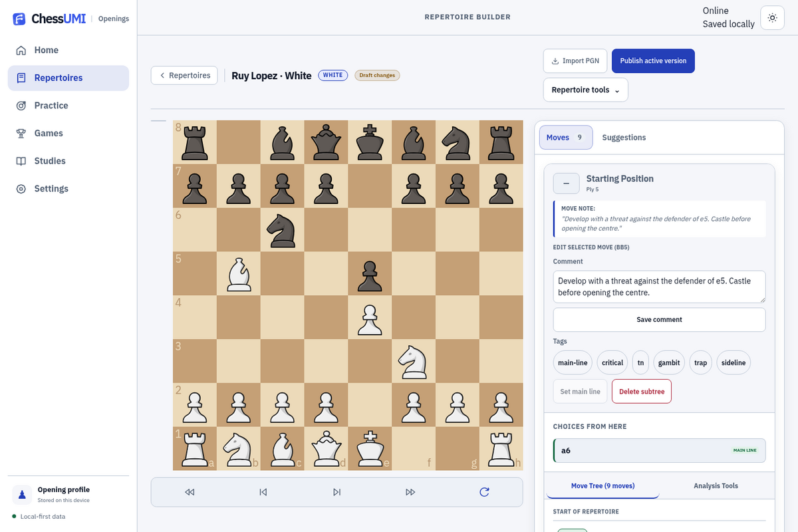Click the empty d4 square

[x=326, y=317]
